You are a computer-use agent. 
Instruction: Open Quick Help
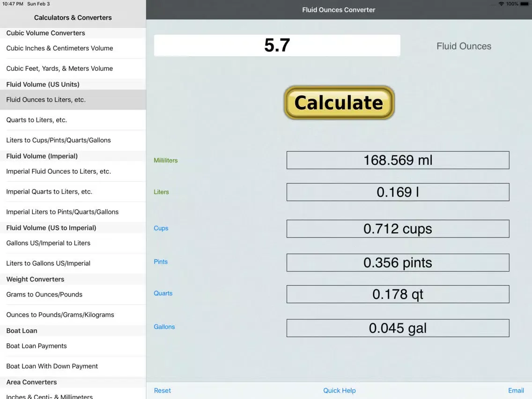[x=339, y=391]
